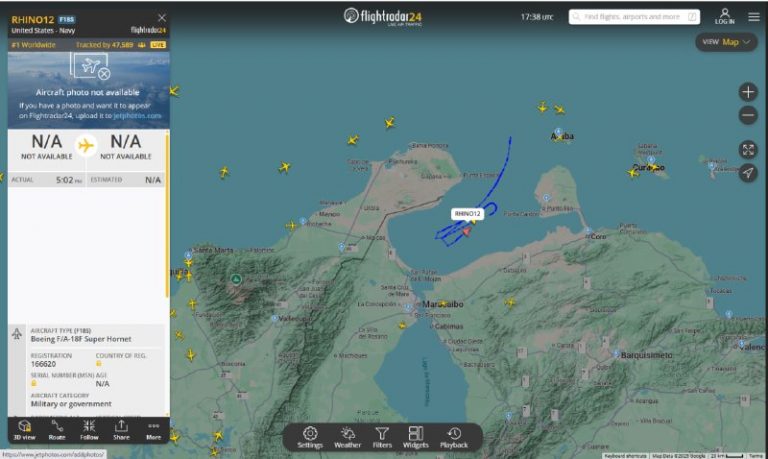Viewport: 768px width, 459px height.
Task: Click the Follow aircraft icon
Action: point(89,429)
